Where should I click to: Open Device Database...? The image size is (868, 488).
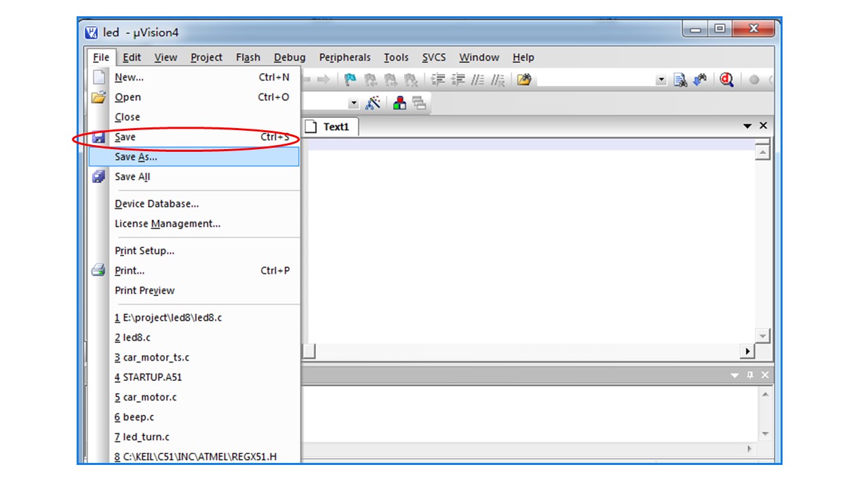[194, 203]
